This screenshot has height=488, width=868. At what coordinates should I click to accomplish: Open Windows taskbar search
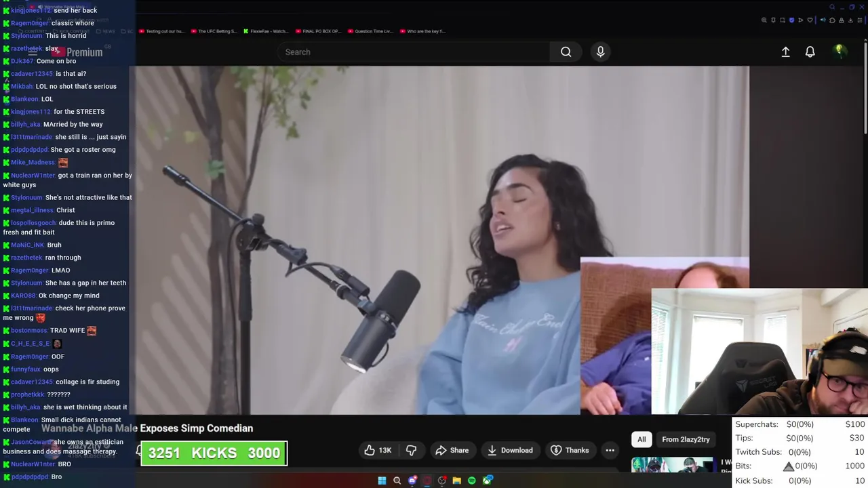point(397,481)
